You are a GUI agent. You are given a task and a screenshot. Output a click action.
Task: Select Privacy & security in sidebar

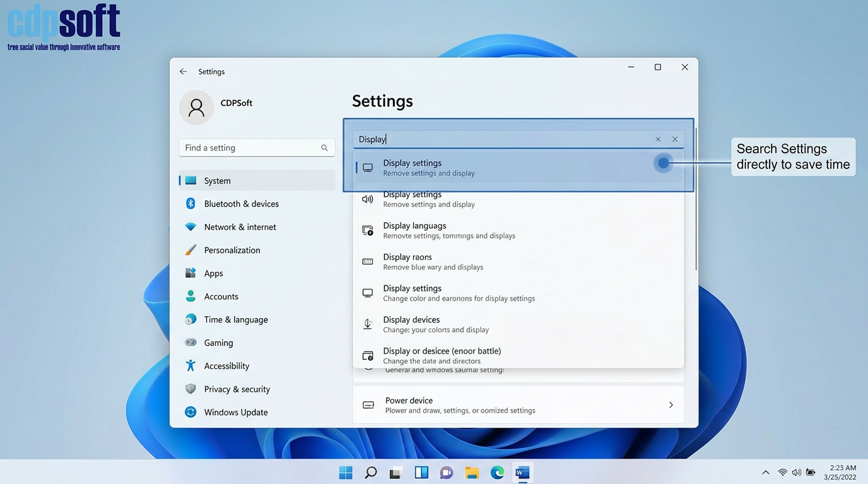(237, 389)
